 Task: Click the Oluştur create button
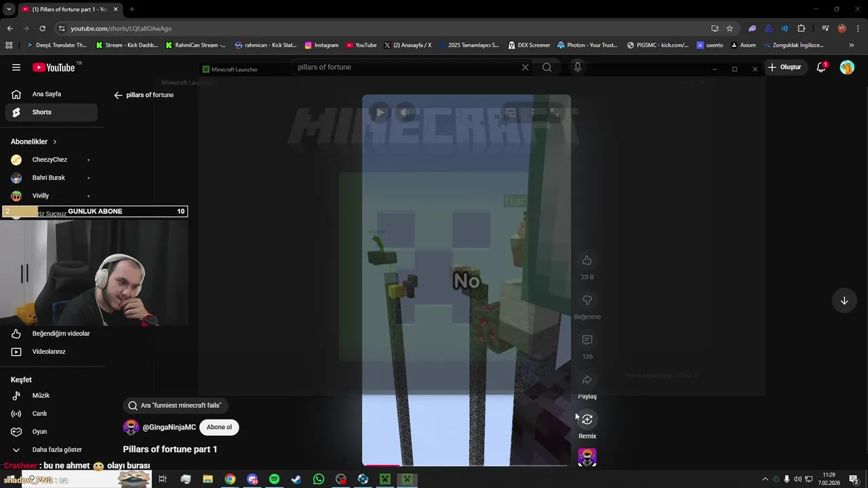(x=785, y=67)
